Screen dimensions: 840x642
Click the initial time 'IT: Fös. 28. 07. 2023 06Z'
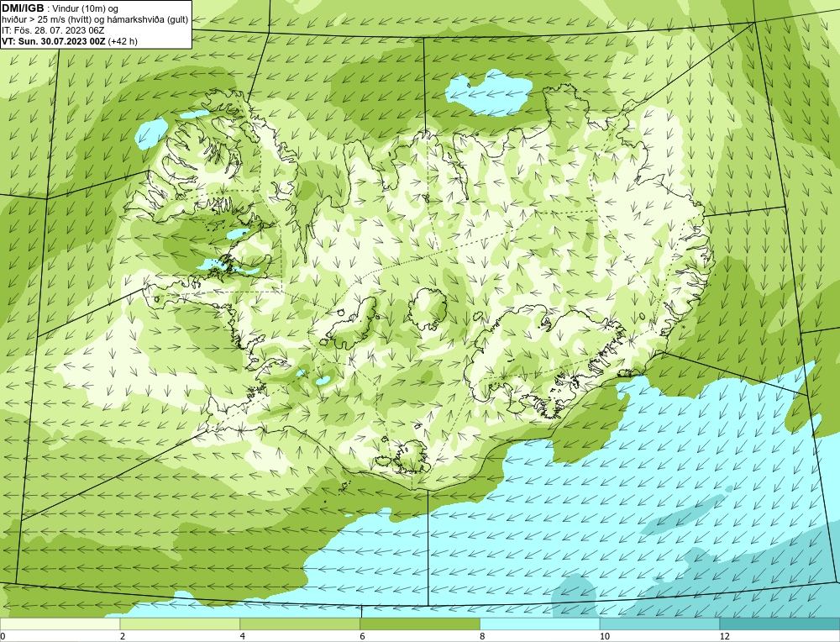pos(53,30)
